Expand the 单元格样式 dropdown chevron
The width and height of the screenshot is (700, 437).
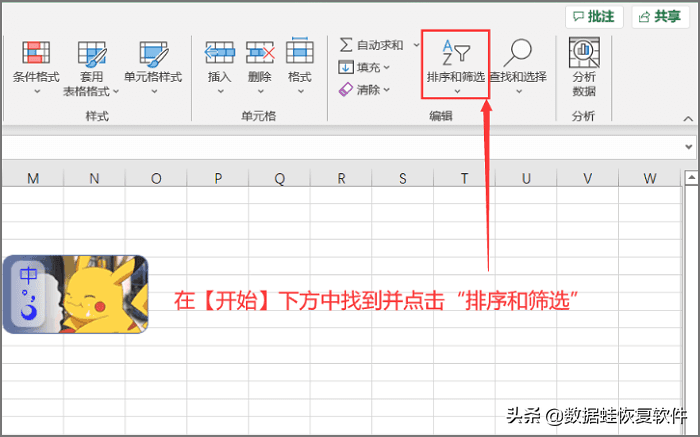pos(154,92)
